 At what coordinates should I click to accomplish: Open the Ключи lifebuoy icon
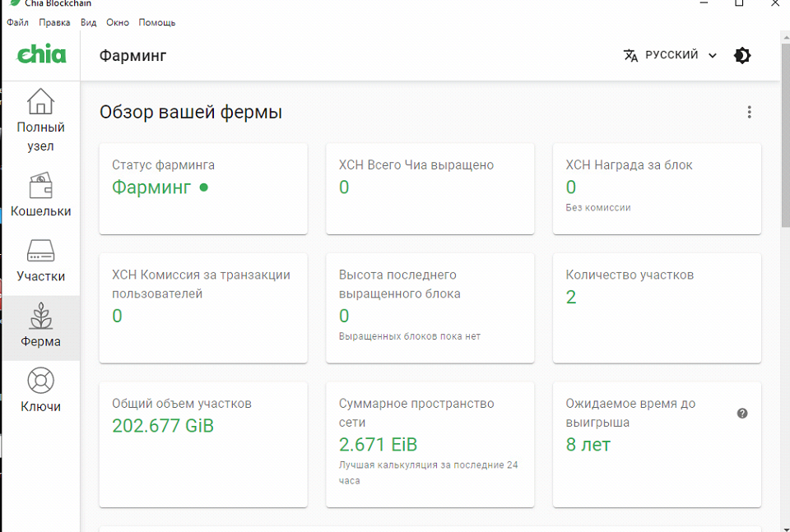40,381
